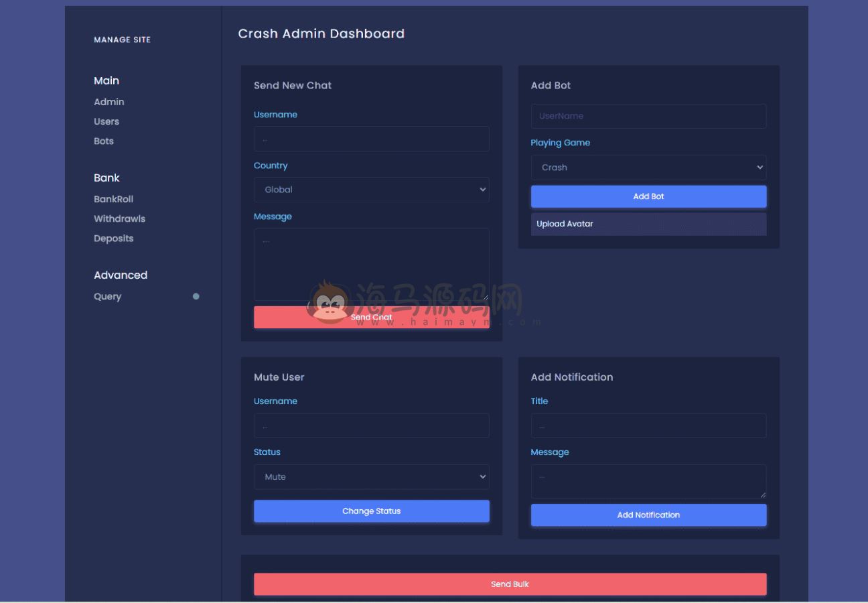Select Deposits in the sidebar

113,239
